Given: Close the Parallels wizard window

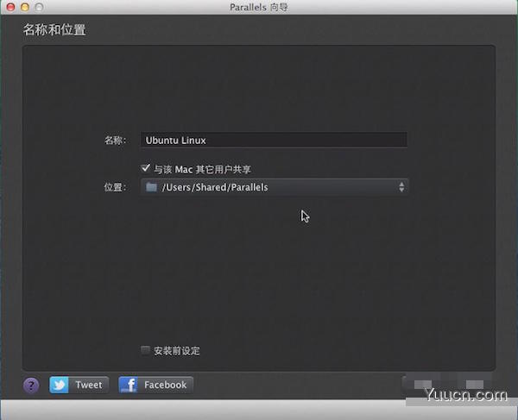Looking at the screenshot, I should (x=10, y=7).
